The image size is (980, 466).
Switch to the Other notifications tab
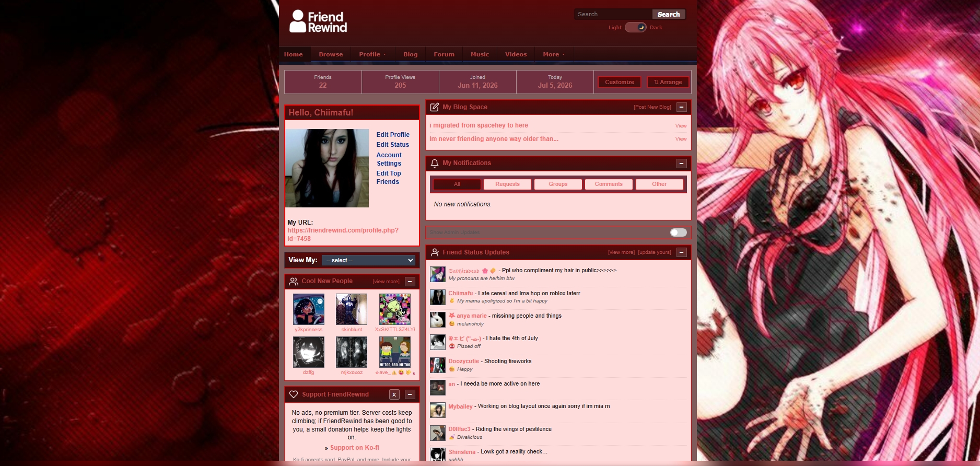659,184
